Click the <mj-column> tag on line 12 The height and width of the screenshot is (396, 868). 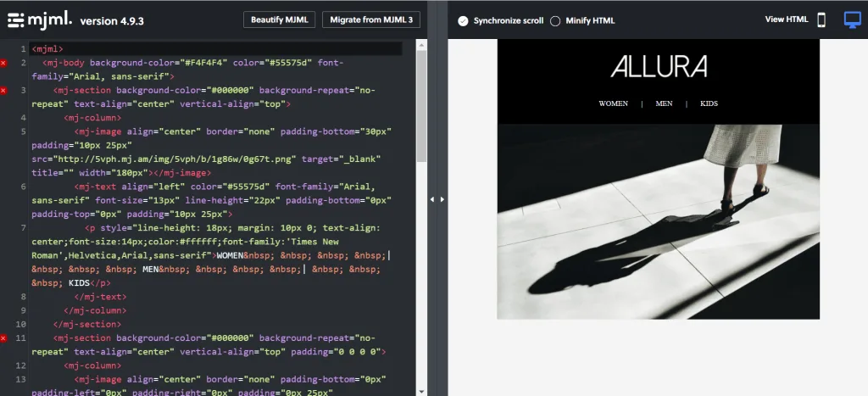[92, 366]
